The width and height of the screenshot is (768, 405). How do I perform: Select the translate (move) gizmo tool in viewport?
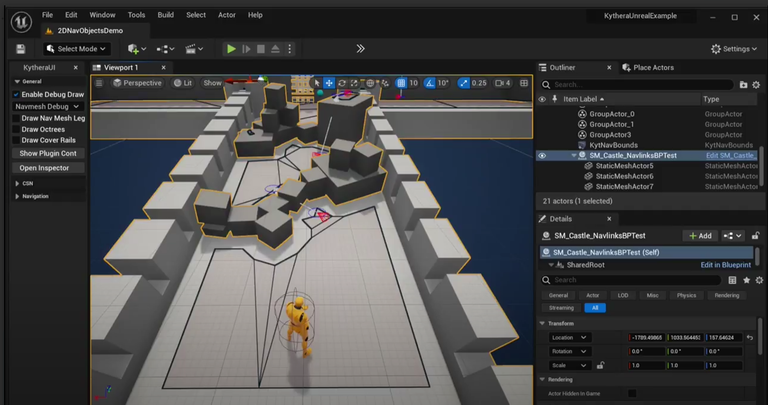[x=330, y=83]
